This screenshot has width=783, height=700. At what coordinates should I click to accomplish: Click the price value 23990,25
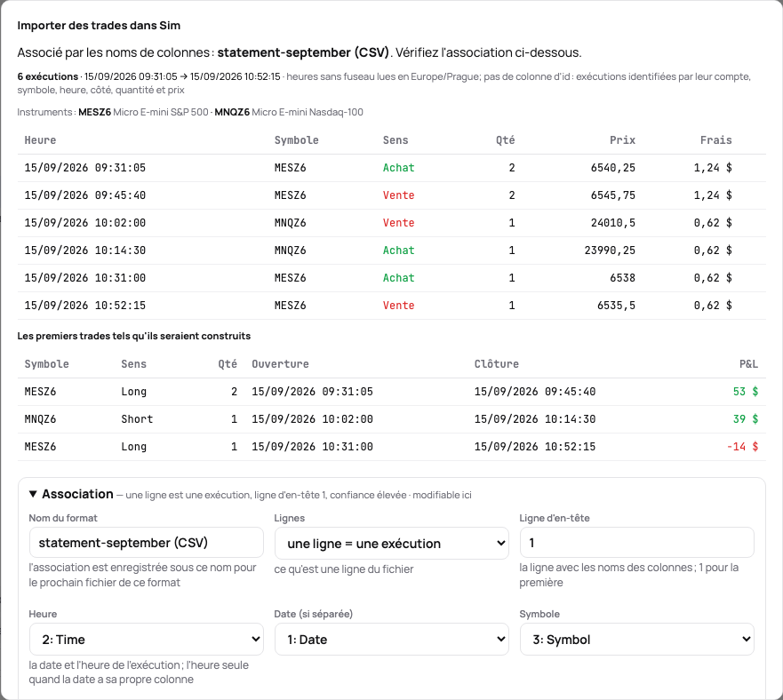click(610, 251)
